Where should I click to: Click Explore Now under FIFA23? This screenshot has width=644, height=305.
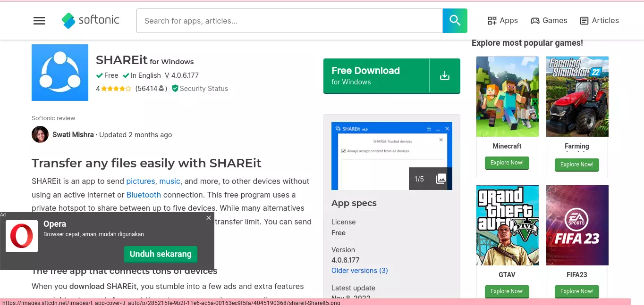(x=577, y=292)
